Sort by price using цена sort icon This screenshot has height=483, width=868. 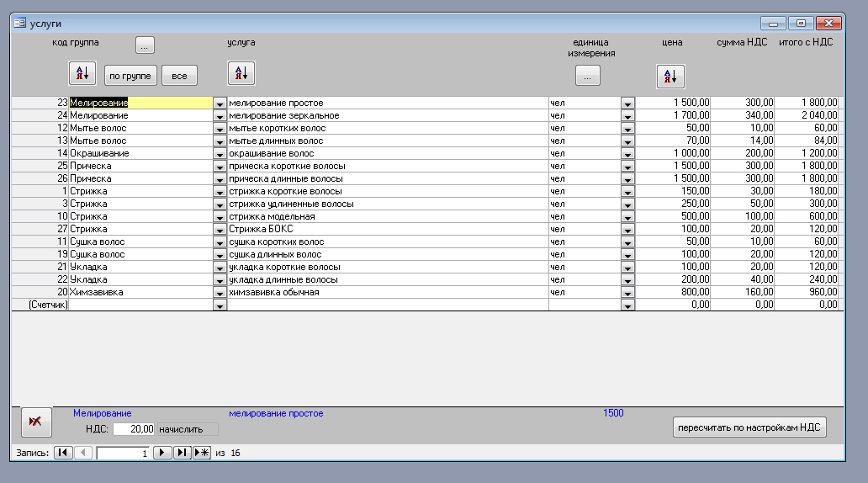pyautogui.click(x=670, y=76)
